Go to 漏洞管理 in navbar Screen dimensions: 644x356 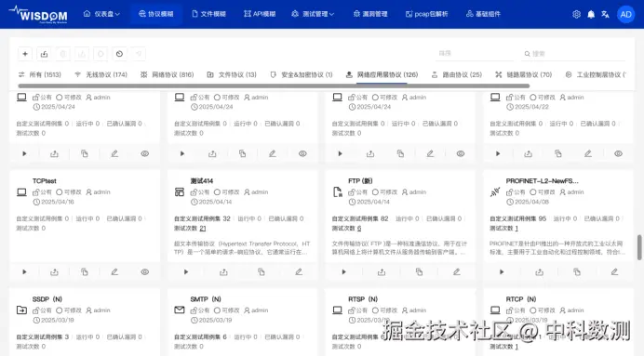coord(370,14)
